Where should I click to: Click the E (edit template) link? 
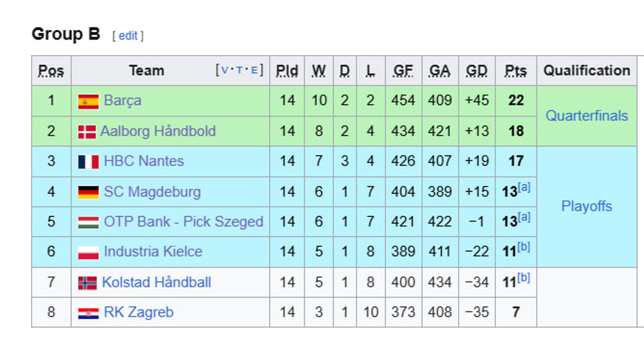[x=254, y=70]
